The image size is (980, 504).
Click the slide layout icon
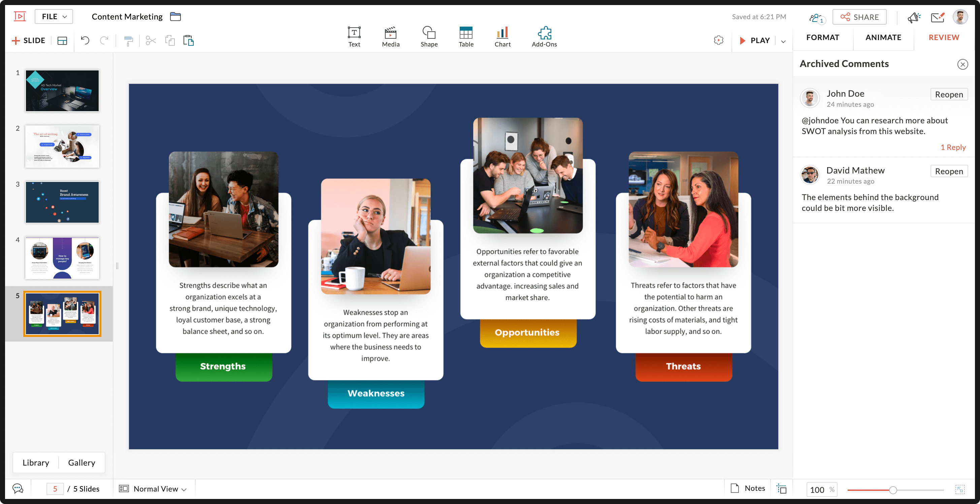62,41
